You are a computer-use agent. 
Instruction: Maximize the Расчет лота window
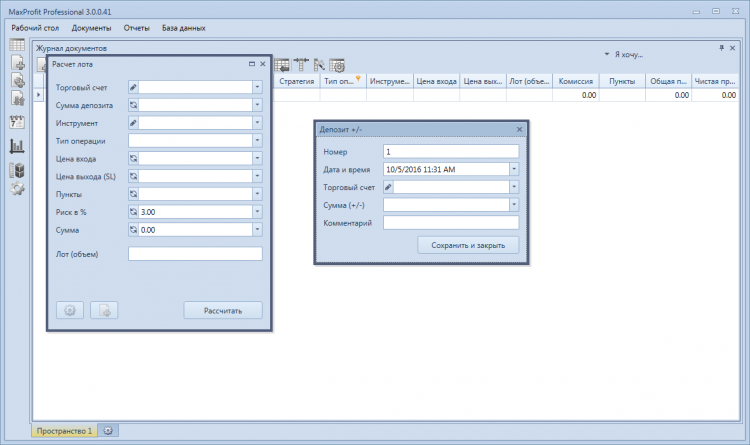coord(252,64)
